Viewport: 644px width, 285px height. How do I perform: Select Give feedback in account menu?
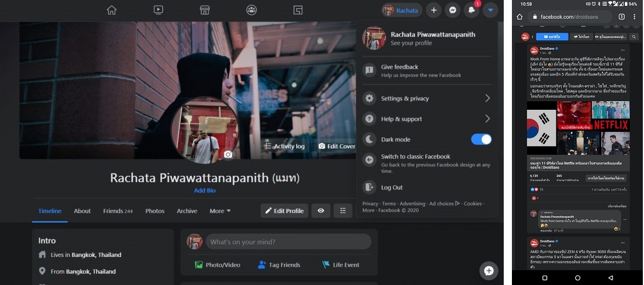pos(427,71)
